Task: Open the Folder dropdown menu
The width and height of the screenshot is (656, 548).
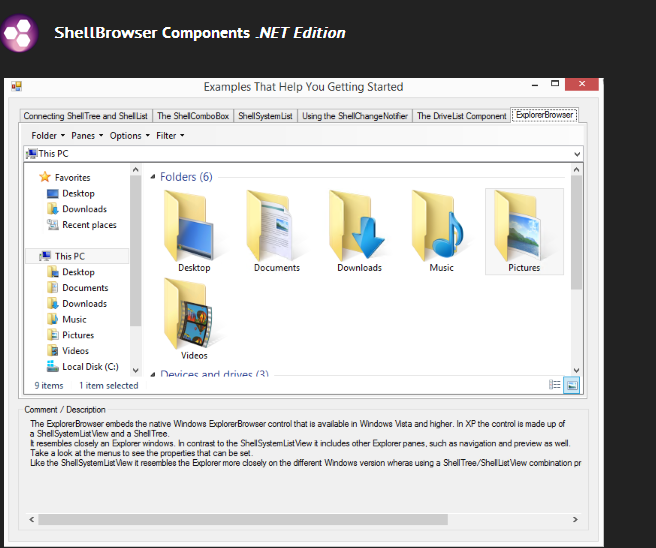Action: click(48, 136)
